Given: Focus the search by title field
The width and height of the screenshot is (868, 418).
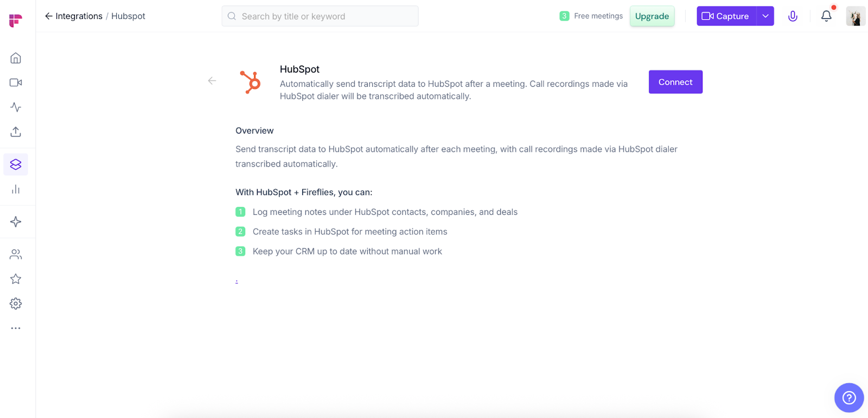Looking at the screenshot, I should point(320,16).
